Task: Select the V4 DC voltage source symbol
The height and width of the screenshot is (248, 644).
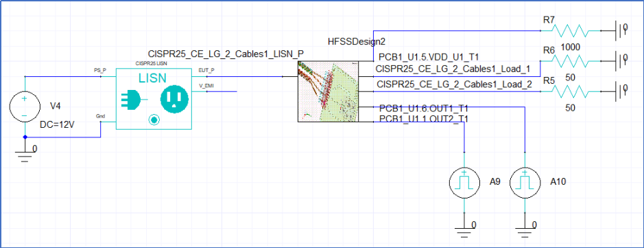Action: pyautogui.click(x=25, y=107)
